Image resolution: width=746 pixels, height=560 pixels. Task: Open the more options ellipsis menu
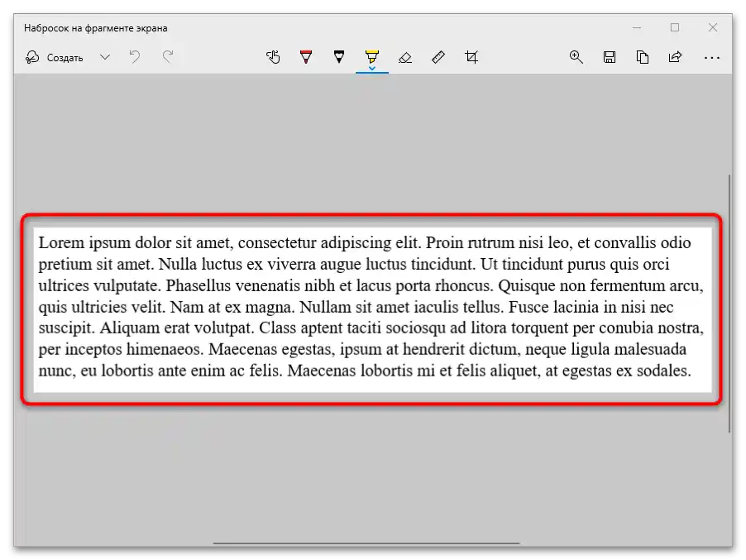pos(712,58)
